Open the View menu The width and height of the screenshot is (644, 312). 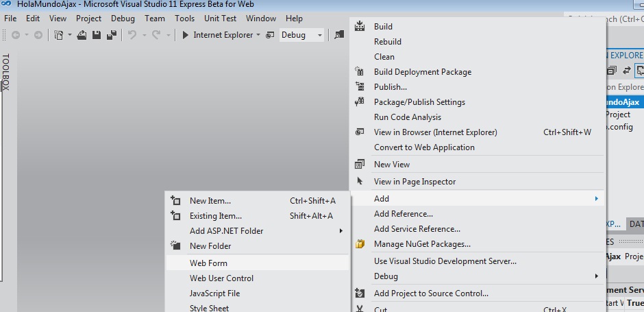click(x=58, y=19)
